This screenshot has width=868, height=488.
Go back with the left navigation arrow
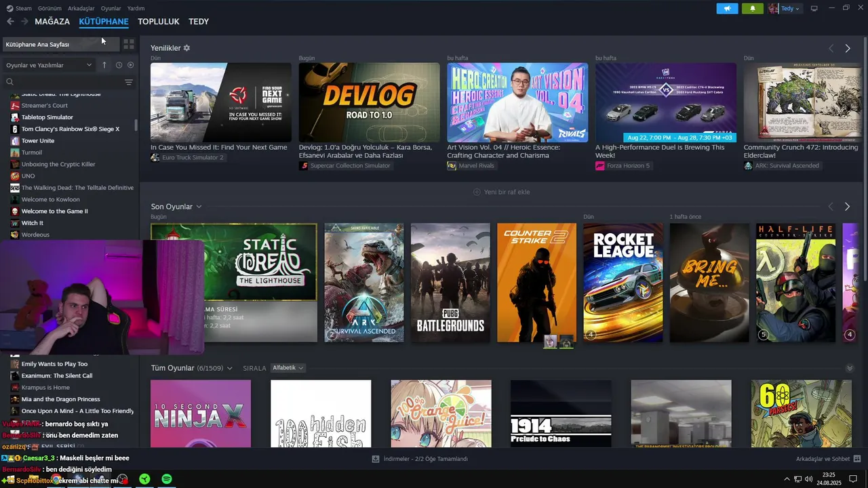[x=10, y=22]
